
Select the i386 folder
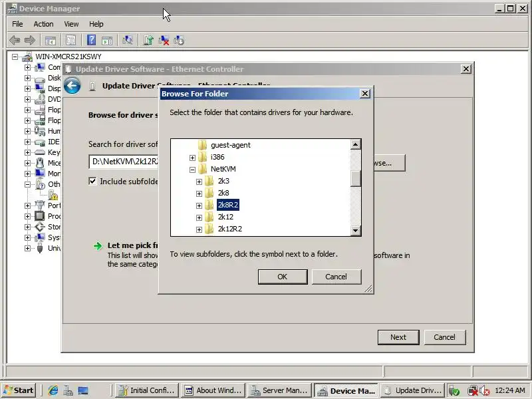(217, 157)
